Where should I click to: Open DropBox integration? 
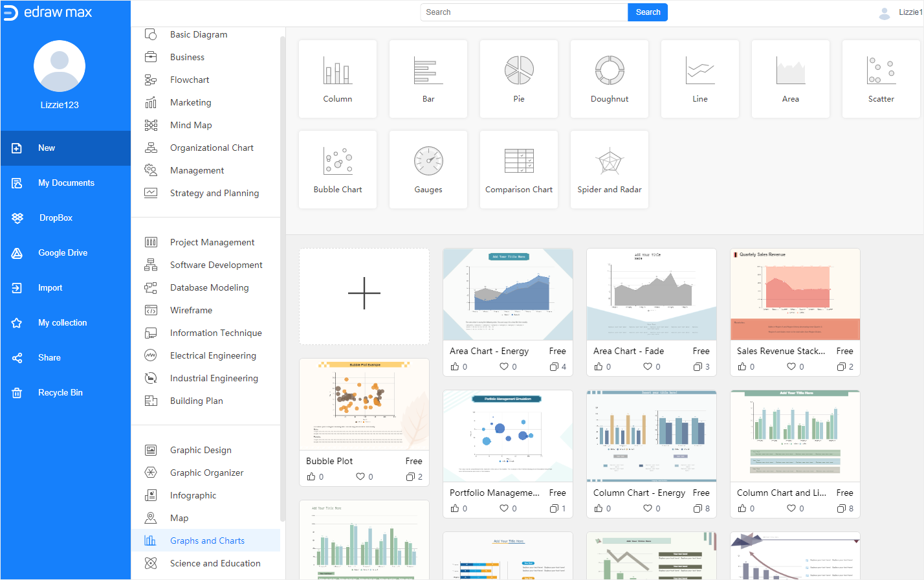pyautogui.click(x=65, y=218)
